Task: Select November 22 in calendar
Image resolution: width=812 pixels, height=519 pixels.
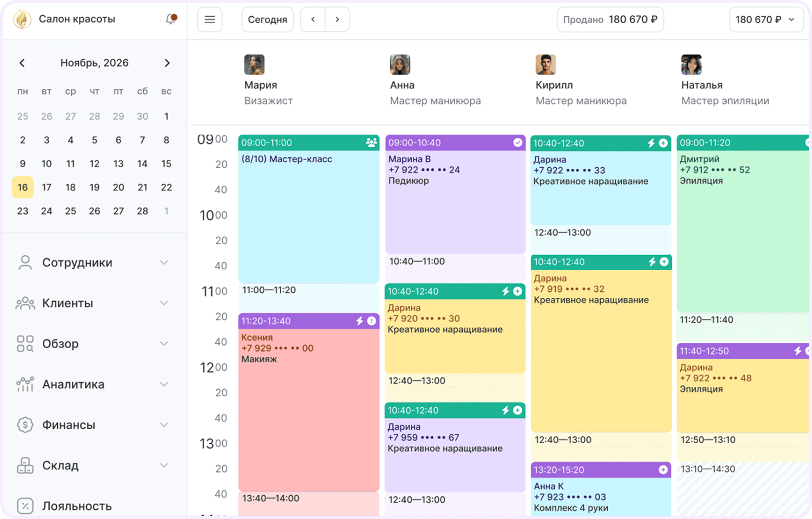Action: [167, 187]
